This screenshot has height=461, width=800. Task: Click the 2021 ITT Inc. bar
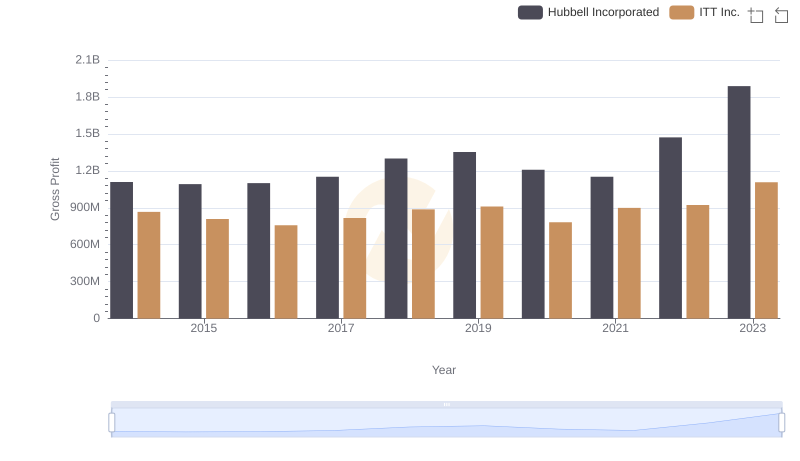point(629,263)
